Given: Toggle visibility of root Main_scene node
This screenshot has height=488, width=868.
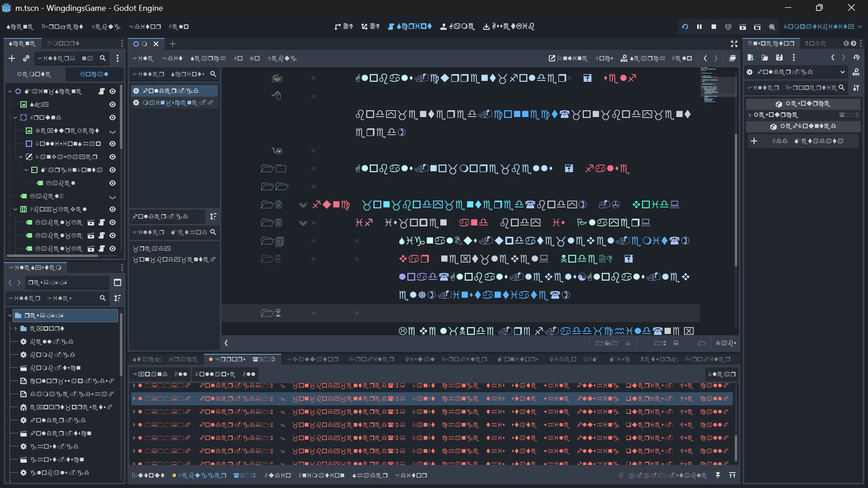Looking at the screenshot, I should click(x=113, y=91).
